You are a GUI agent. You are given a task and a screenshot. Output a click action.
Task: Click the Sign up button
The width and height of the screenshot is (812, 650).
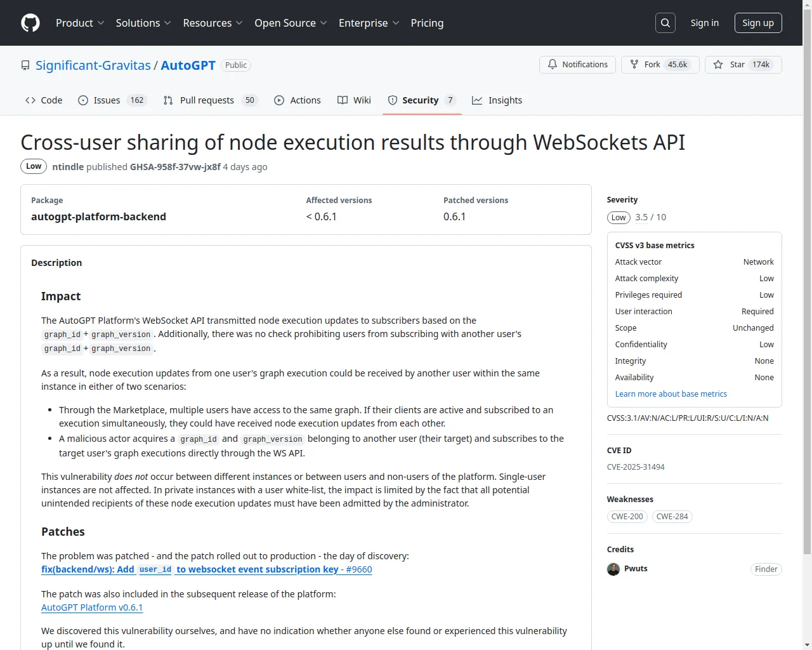[758, 23]
